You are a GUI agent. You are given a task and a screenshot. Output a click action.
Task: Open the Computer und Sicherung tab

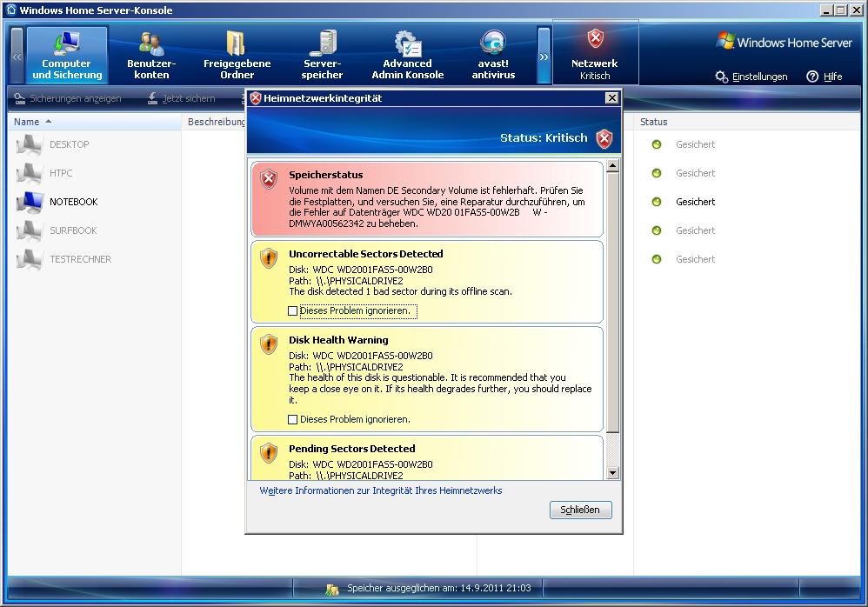[67, 54]
